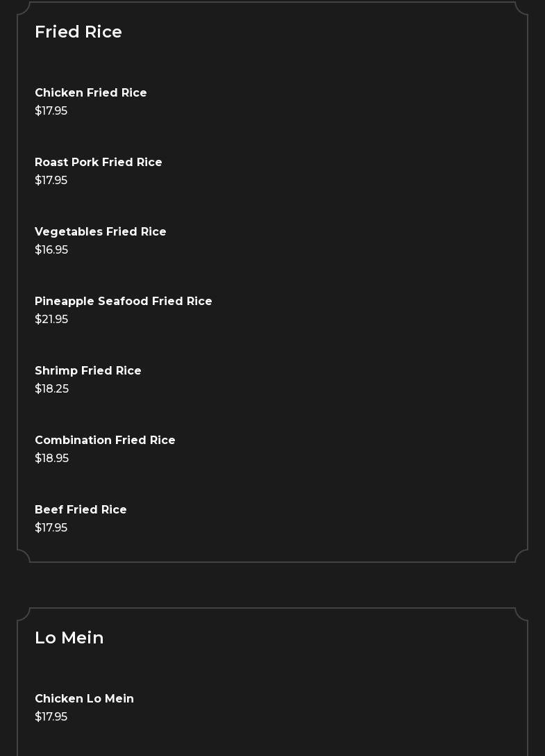
Task: Select the Pineapple Seafood Fried Rice item
Action: tap(124, 302)
